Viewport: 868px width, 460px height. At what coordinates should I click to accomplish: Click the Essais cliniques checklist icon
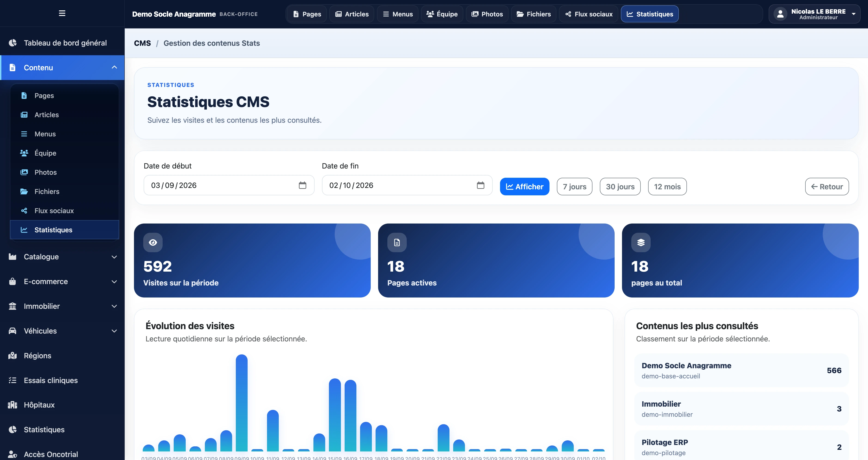tap(12, 380)
